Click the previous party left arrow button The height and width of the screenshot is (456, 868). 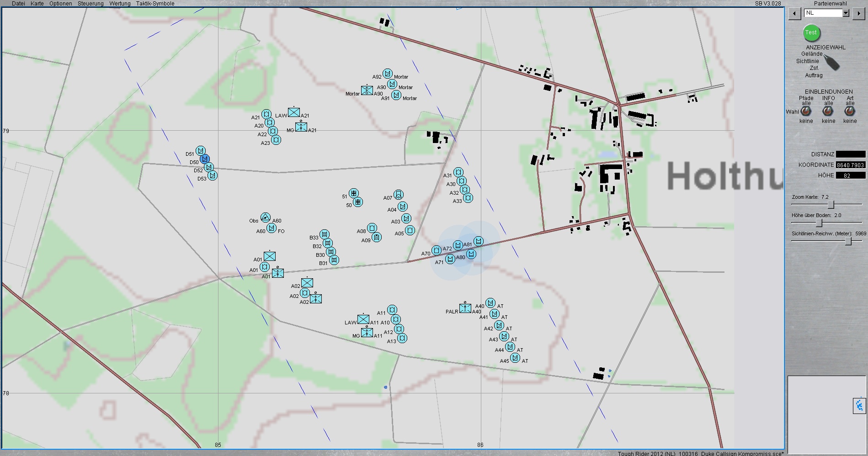(794, 14)
